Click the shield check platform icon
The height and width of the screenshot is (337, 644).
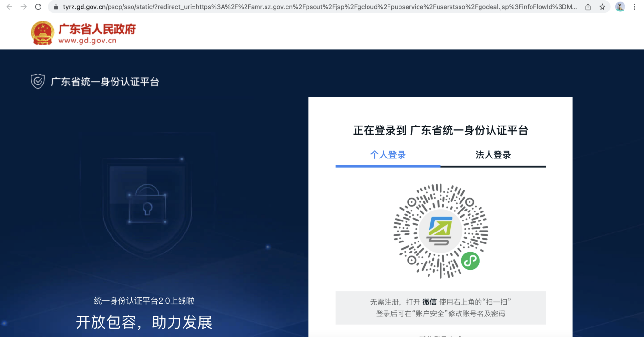coord(38,82)
